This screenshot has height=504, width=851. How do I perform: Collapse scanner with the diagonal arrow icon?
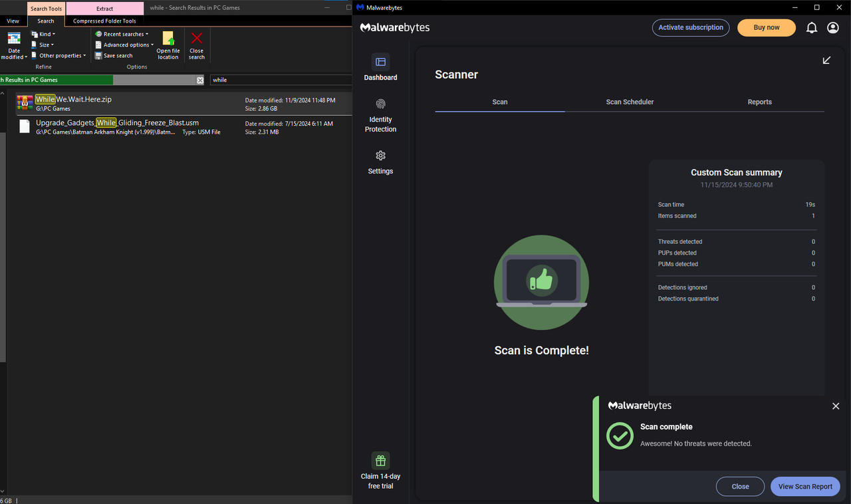pyautogui.click(x=826, y=61)
